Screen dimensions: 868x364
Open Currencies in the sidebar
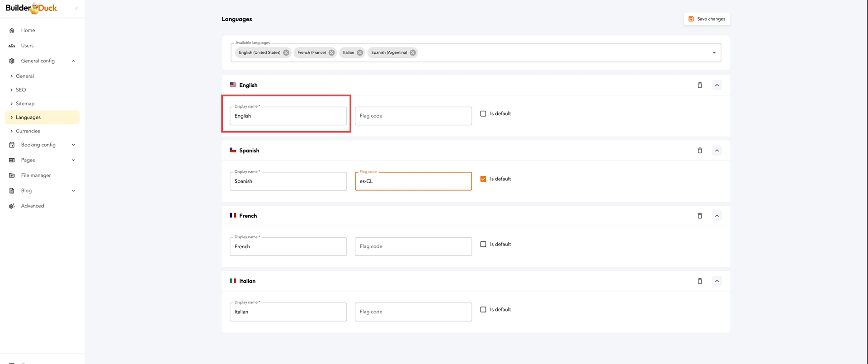coord(28,131)
